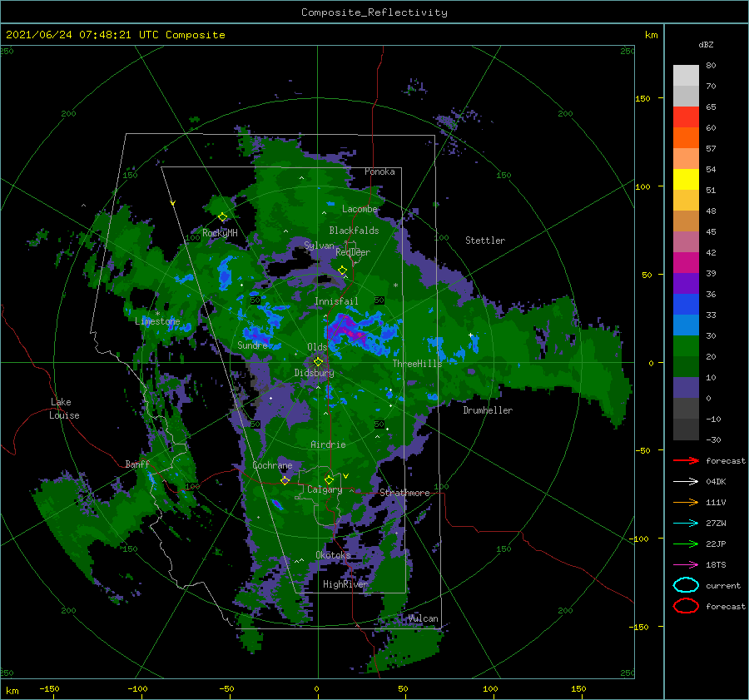
Task: Click the Vulcan town label
Action: pyautogui.click(x=423, y=618)
